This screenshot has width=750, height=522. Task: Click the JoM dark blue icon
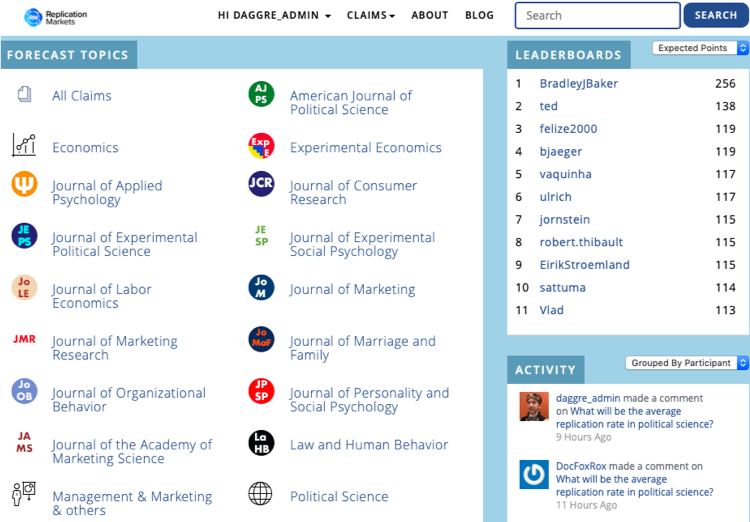click(x=261, y=288)
